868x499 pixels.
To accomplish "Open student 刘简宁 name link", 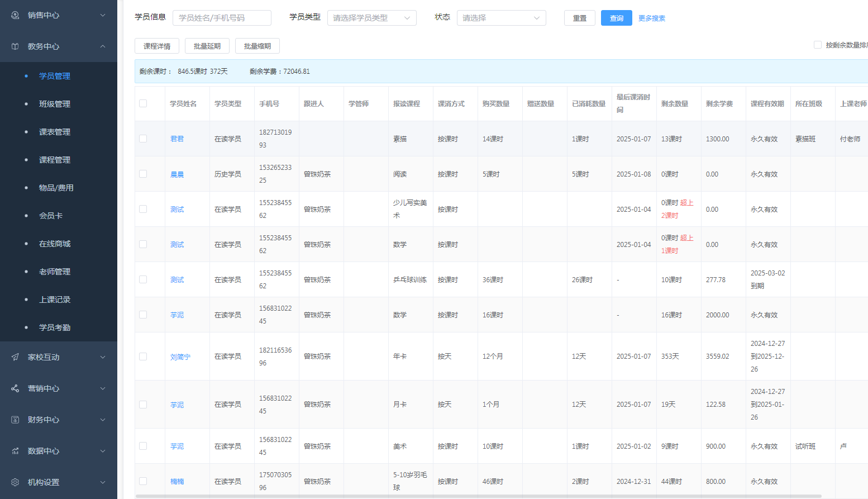I will point(180,357).
